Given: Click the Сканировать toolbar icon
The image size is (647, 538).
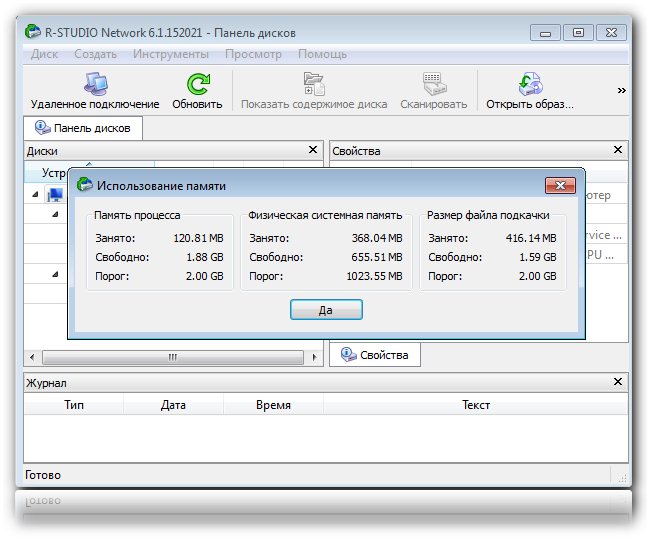Looking at the screenshot, I should point(433,84).
